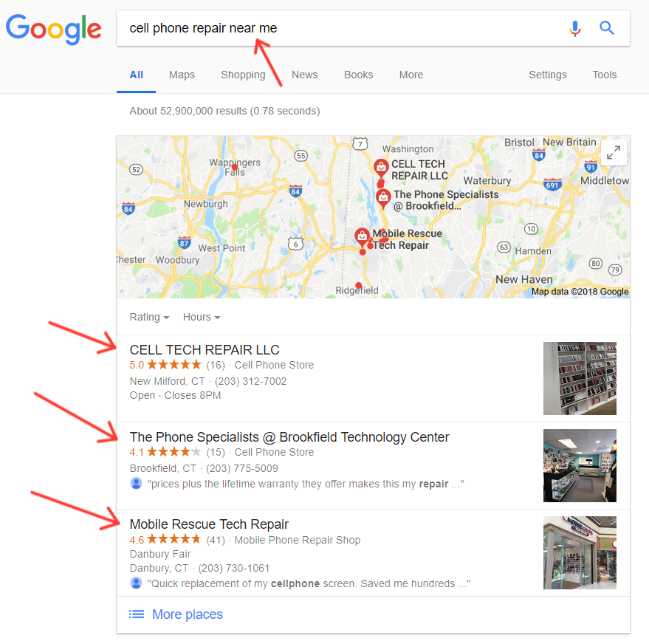Expand the map with the fullscreen arrows icon
The image size is (649, 644).
[x=614, y=152]
